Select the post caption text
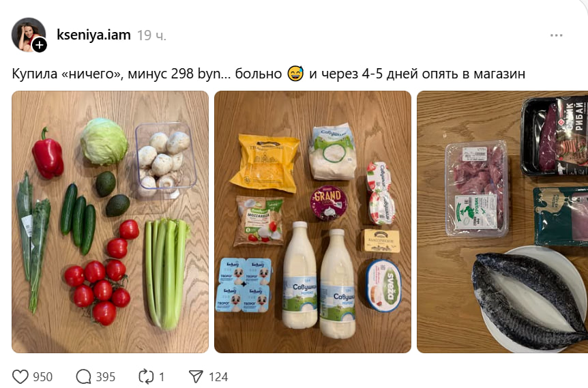Image resolution: width=588 pixels, height=388 pixels. point(269,74)
